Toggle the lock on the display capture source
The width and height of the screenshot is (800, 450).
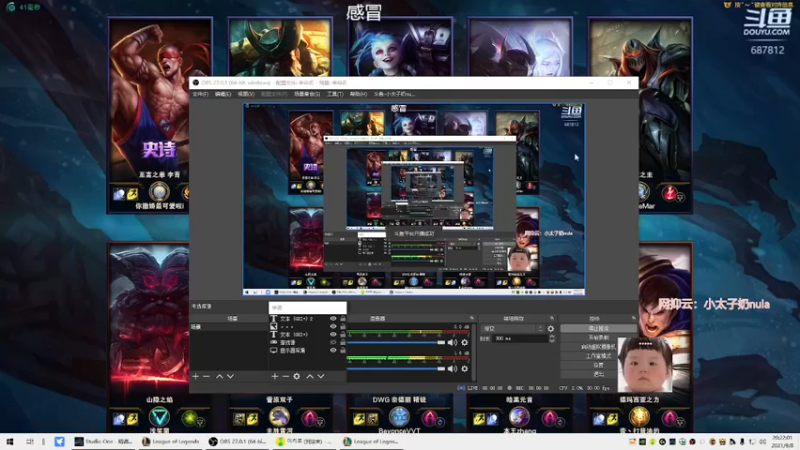[x=343, y=351]
